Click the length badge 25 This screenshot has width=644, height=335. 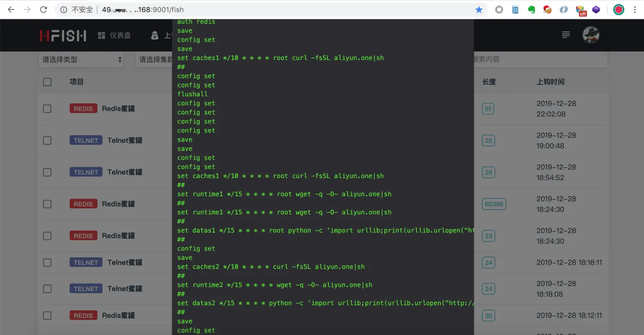click(x=489, y=141)
